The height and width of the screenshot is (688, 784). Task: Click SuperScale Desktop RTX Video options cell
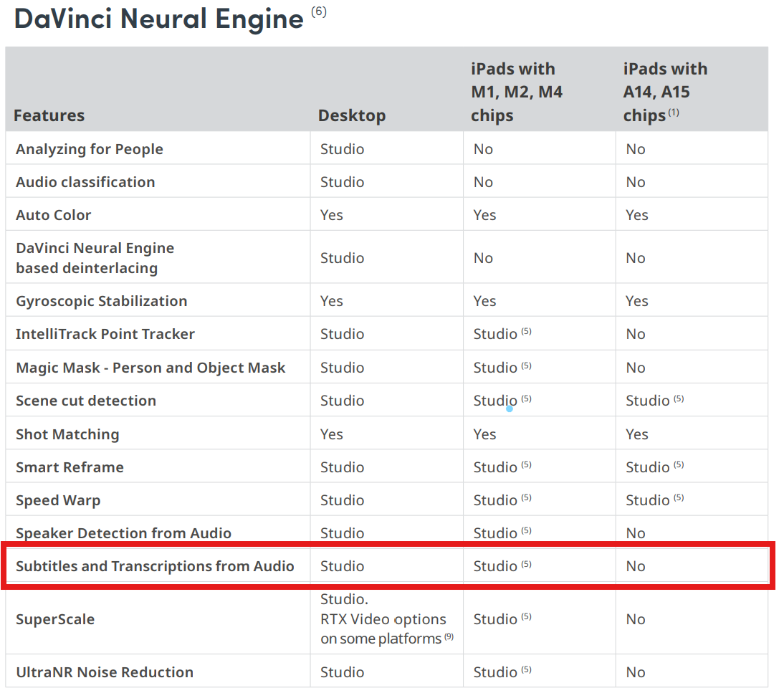coord(387,619)
